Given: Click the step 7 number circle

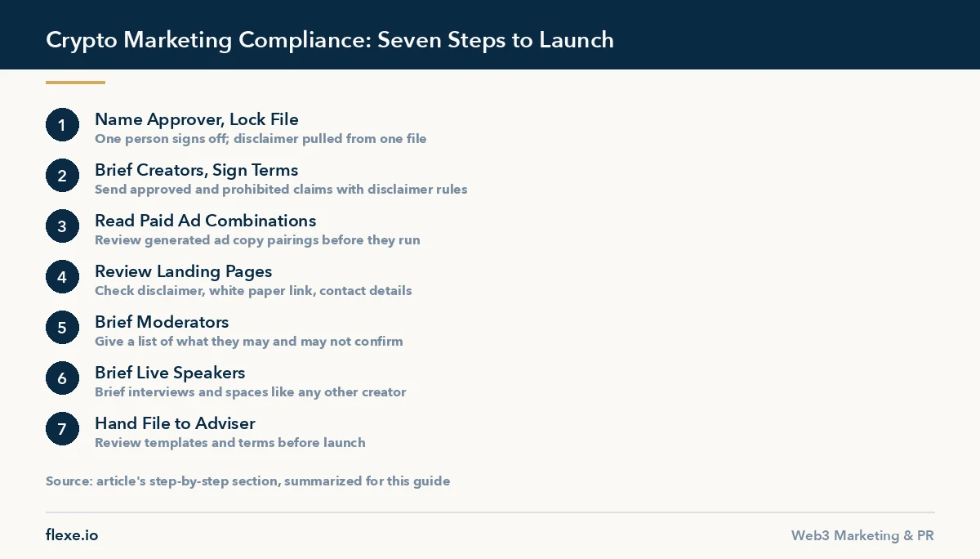Looking at the screenshot, I should [x=62, y=429].
